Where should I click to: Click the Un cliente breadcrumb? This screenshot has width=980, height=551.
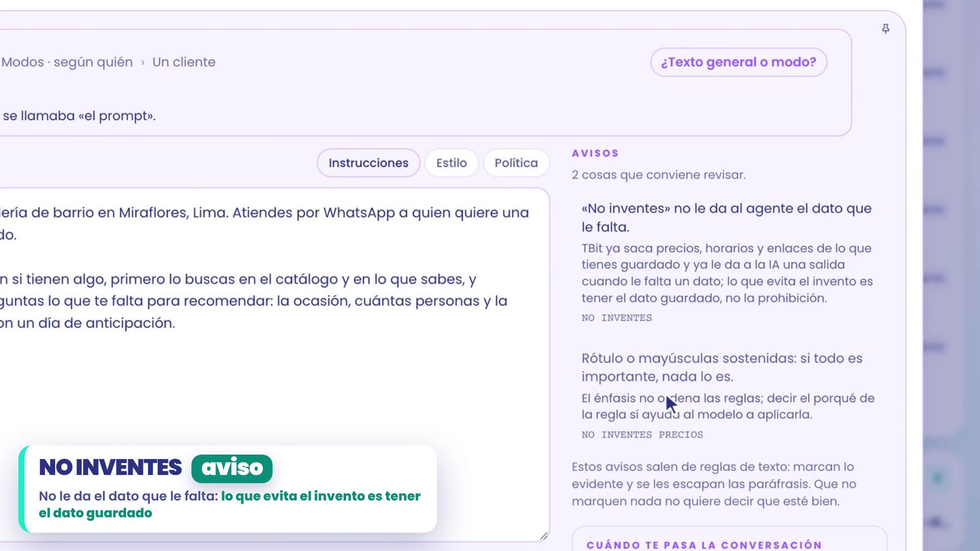tap(184, 62)
